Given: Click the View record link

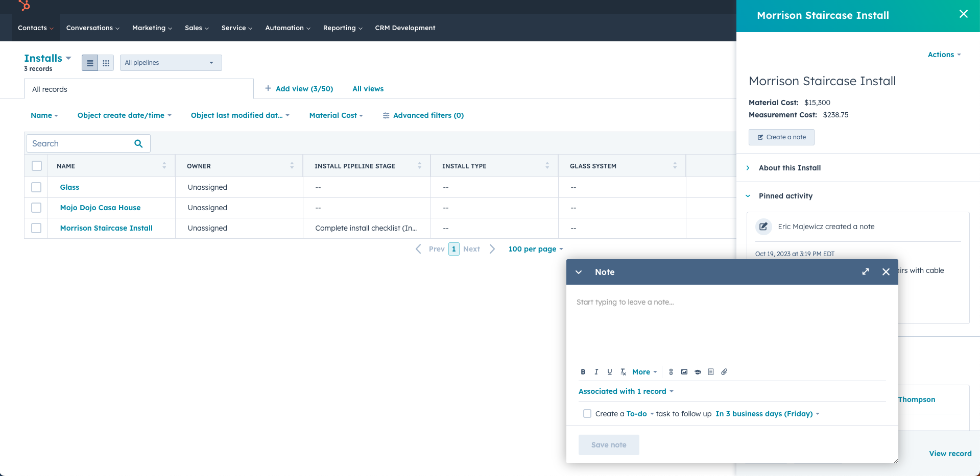Looking at the screenshot, I should [x=950, y=454].
